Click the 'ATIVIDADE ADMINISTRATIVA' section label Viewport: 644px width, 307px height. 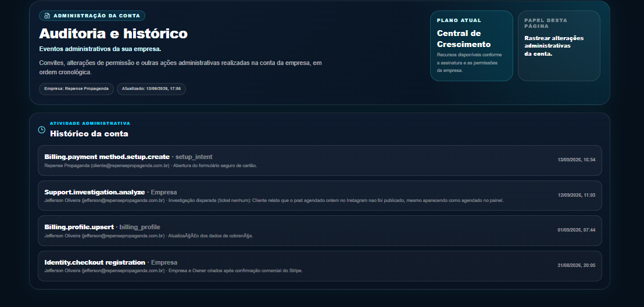(90, 124)
